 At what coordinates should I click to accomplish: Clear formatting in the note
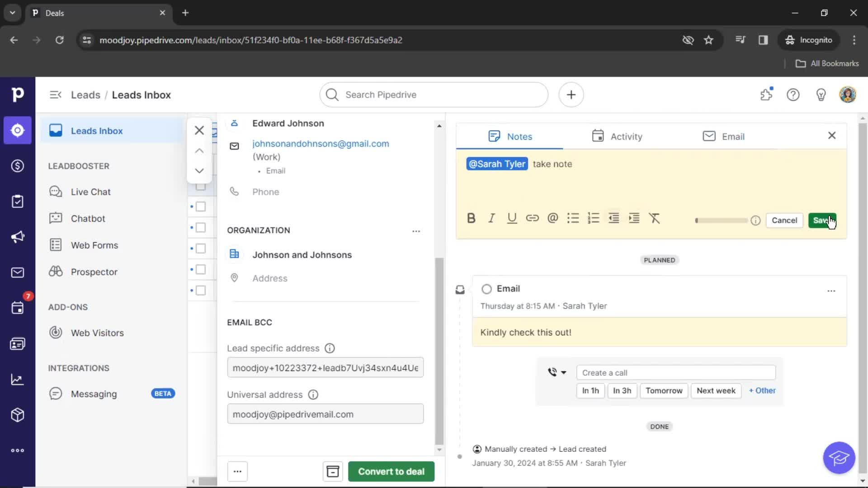(x=655, y=218)
